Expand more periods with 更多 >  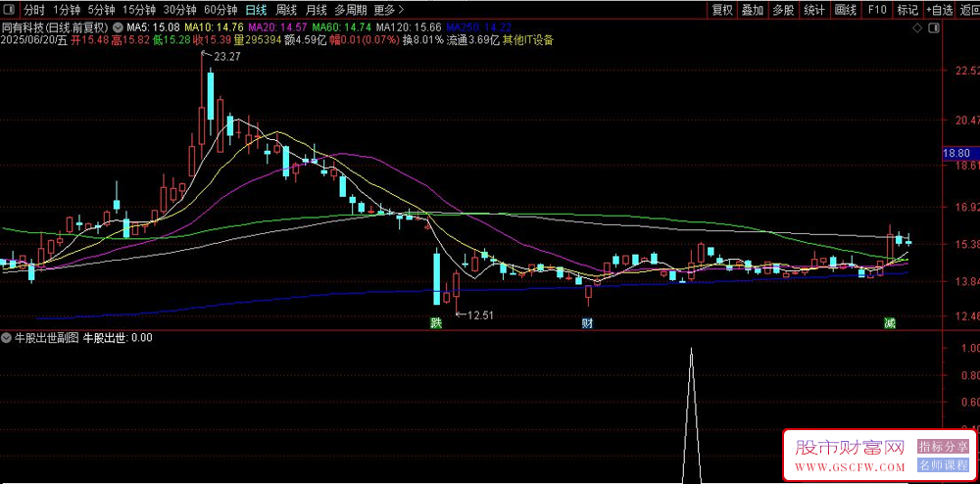(x=389, y=10)
